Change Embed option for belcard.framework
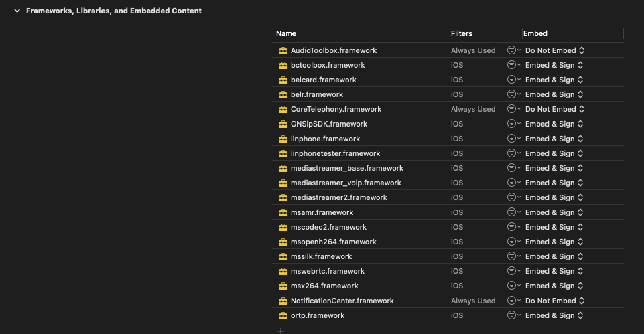Screen dimensions: 644x334 coord(554,80)
